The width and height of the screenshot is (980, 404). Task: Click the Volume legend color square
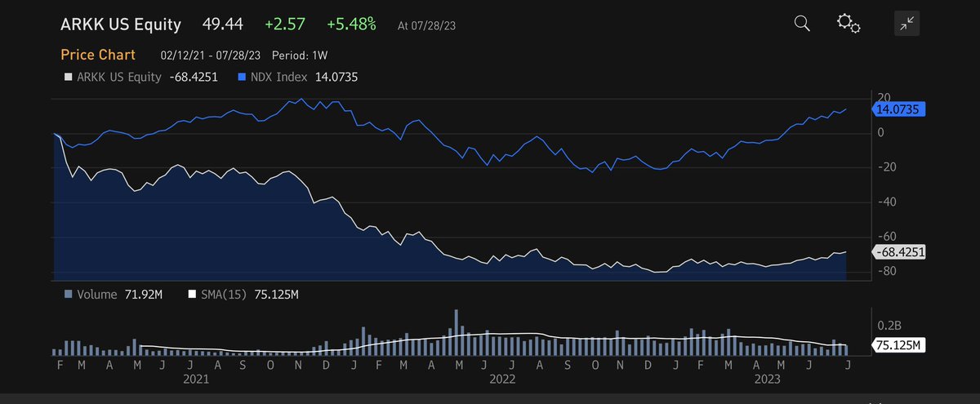coord(67,294)
